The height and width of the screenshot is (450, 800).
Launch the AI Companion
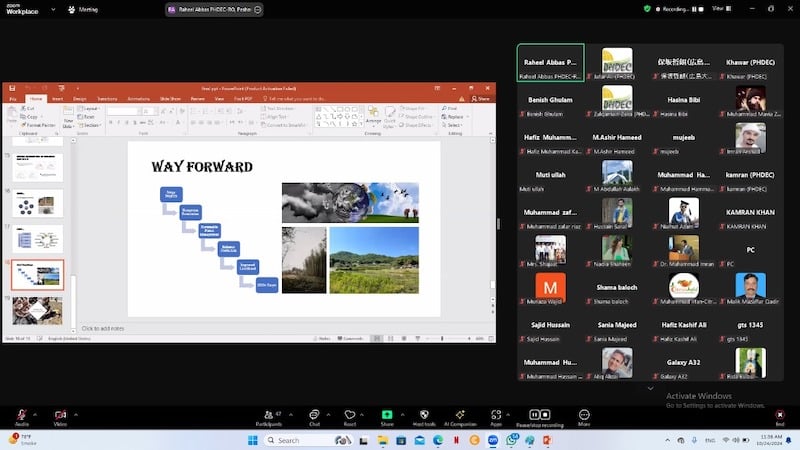coord(460,415)
